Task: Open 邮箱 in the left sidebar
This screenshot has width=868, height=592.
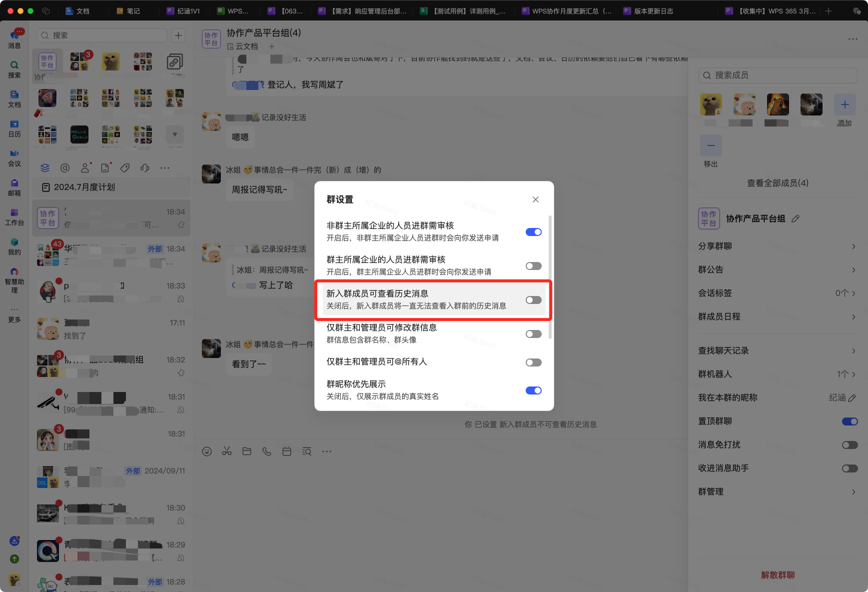Action: 14,187
